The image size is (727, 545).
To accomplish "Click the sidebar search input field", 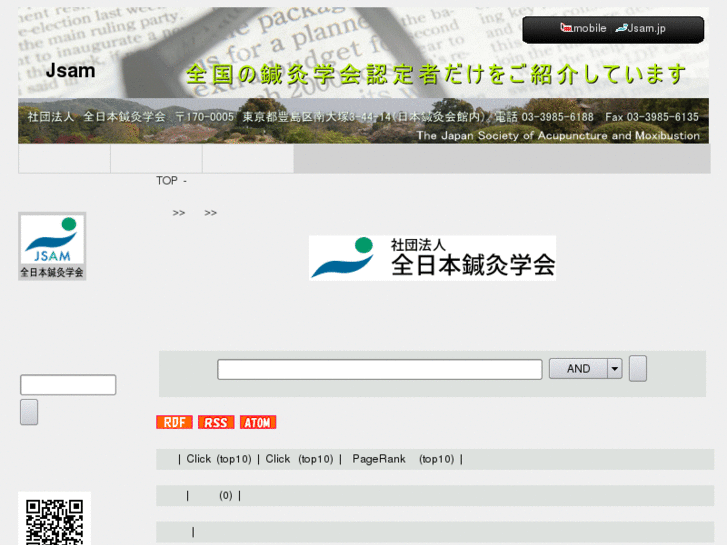I will click(68, 385).
